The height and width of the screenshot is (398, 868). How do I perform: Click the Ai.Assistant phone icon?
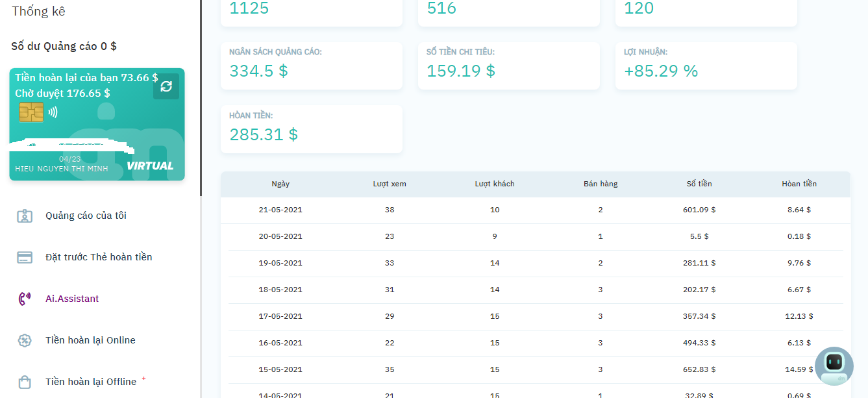25,299
